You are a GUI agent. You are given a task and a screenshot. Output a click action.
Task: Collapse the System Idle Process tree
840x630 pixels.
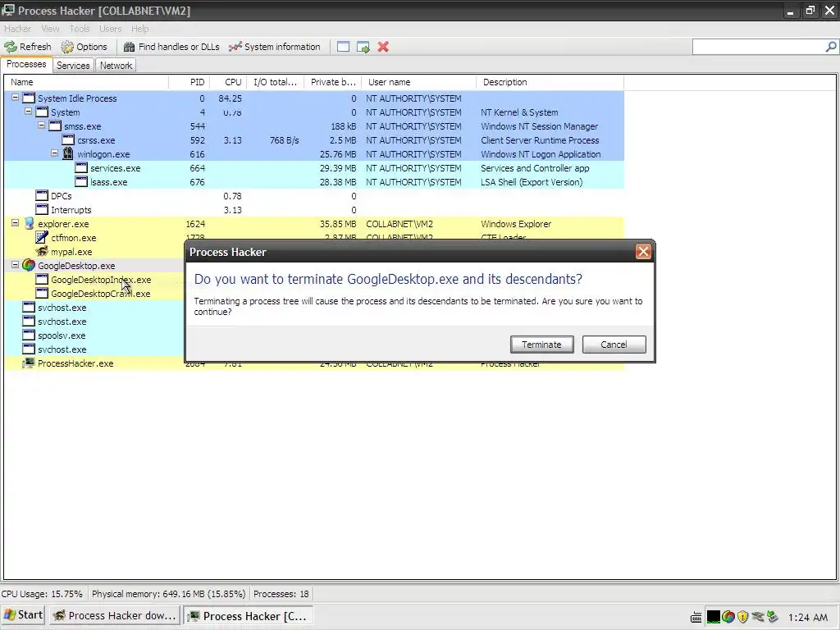pyautogui.click(x=15, y=98)
